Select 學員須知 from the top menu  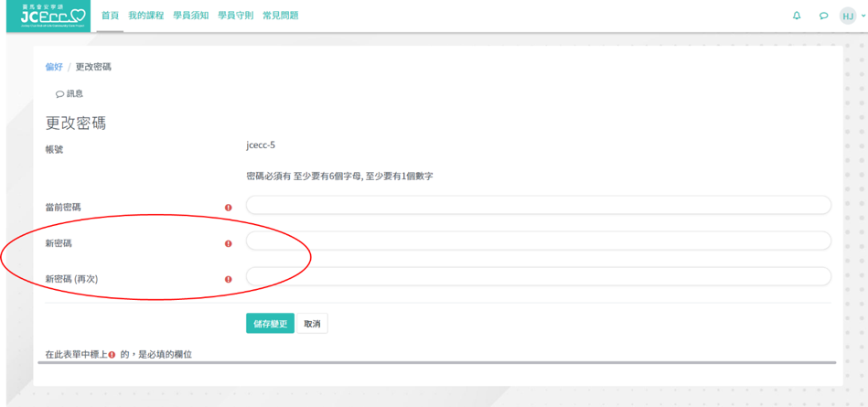pos(190,16)
